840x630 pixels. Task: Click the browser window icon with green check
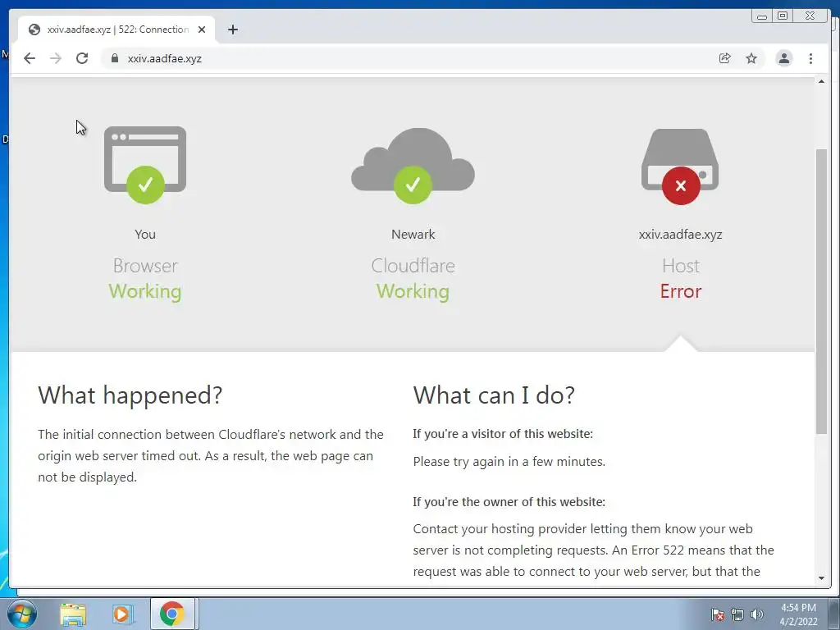coord(145,165)
